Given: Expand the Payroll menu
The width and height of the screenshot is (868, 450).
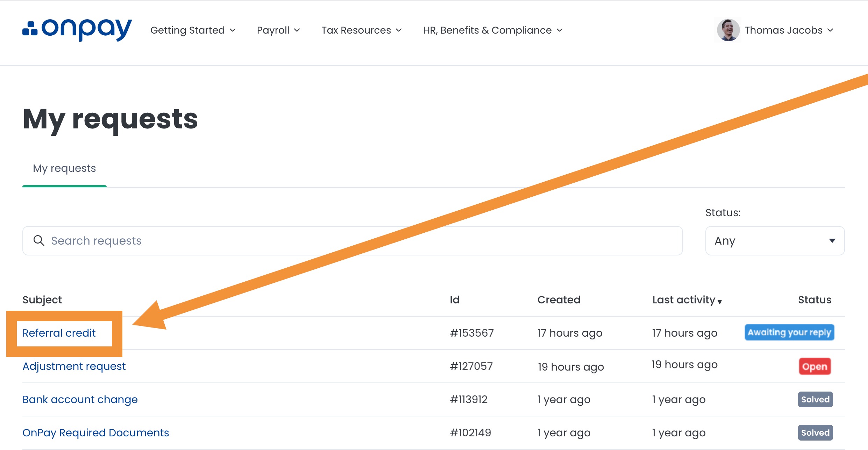Looking at the screenshot, I should 278,30.
